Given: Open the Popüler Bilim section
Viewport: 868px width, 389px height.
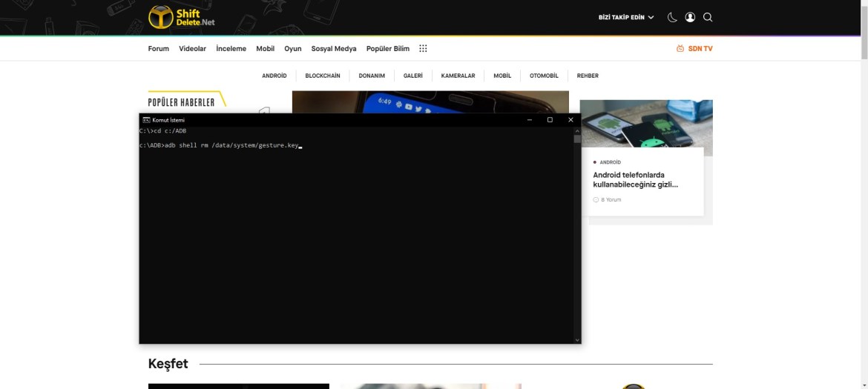Looking at the screenshot, I should 387,49.
